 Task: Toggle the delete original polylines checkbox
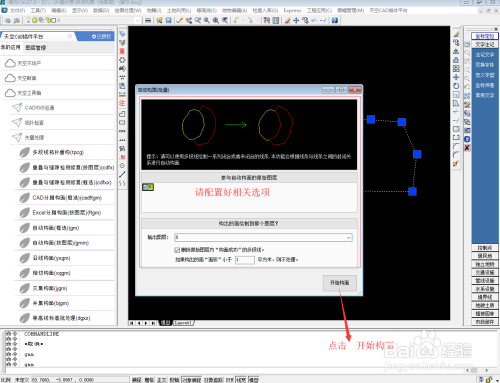[177, 250]
